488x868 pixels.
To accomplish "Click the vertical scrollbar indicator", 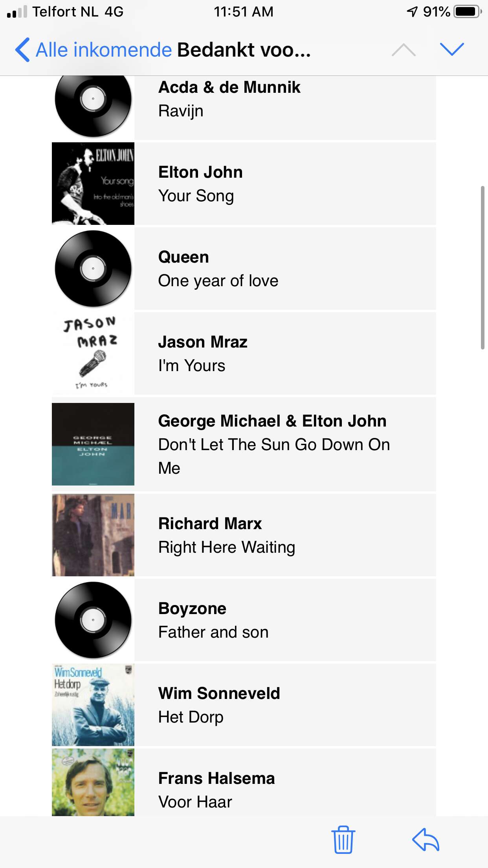I will click(x=483, y=267).
